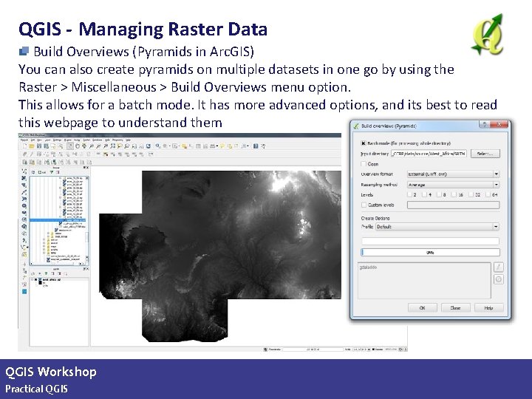Screen dimensions: 532x399
Task: Click the Browser panel filter icon
Action: 52,172
